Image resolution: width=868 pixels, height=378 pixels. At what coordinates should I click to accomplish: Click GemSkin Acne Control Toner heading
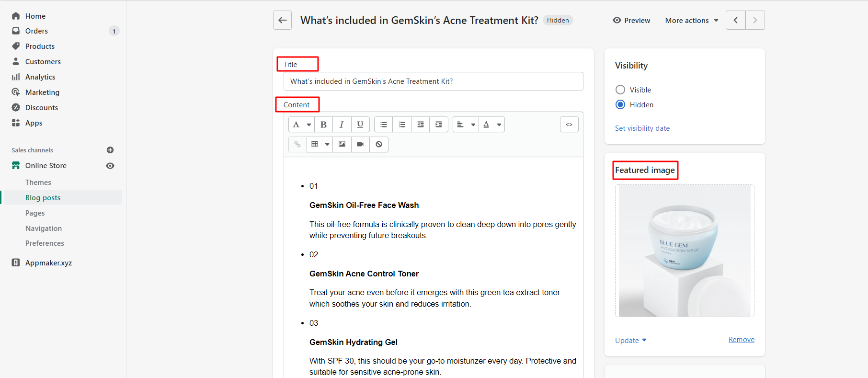364,274
